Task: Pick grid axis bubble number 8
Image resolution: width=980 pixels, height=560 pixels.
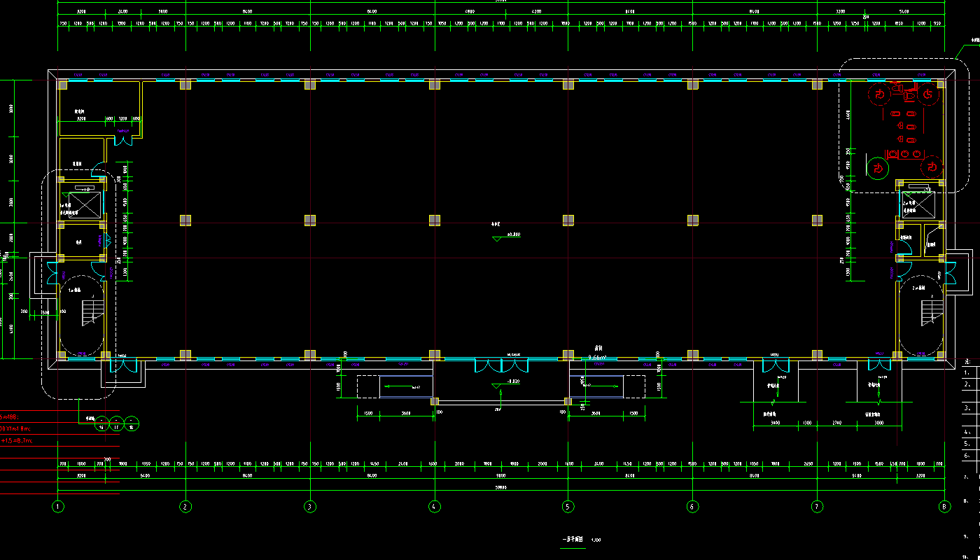Action: tap(946, 506)
